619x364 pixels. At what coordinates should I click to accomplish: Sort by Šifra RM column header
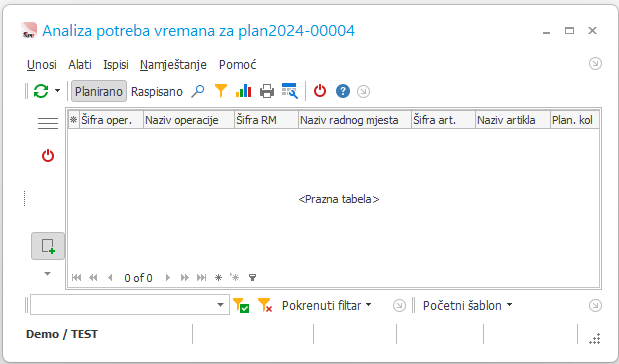pyautogui.click(x=266, y=120)
